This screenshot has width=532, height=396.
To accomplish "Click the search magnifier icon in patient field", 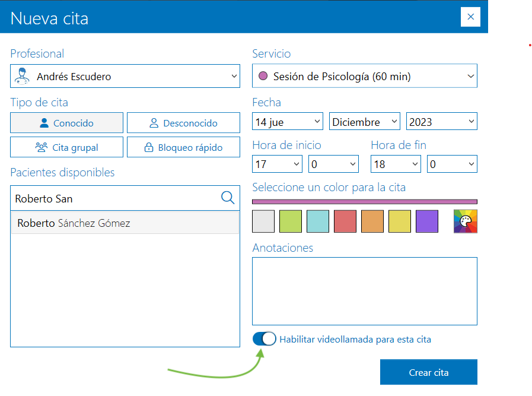I will click(x=228, y=198).
